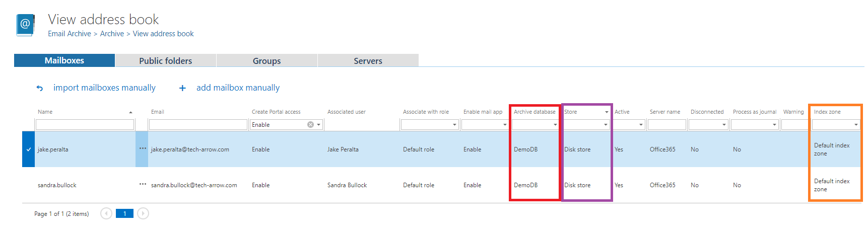
Task: Click the address book icon in header
Action: click(25, 25)
